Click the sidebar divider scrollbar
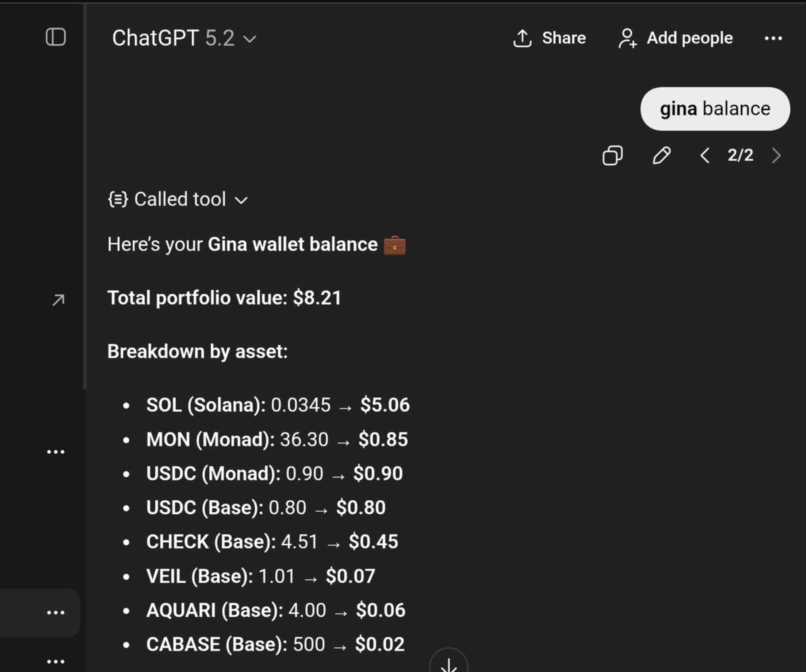This screenshot has height=672, width=806. (85, 197)
